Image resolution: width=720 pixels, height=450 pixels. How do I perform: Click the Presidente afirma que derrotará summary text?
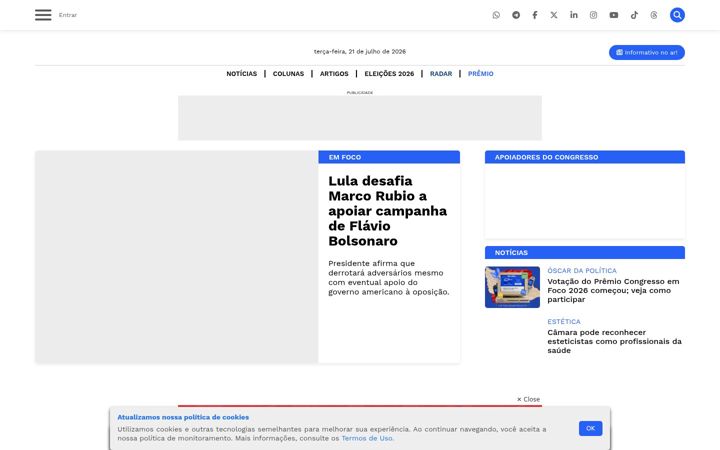[x=388, y=277]
